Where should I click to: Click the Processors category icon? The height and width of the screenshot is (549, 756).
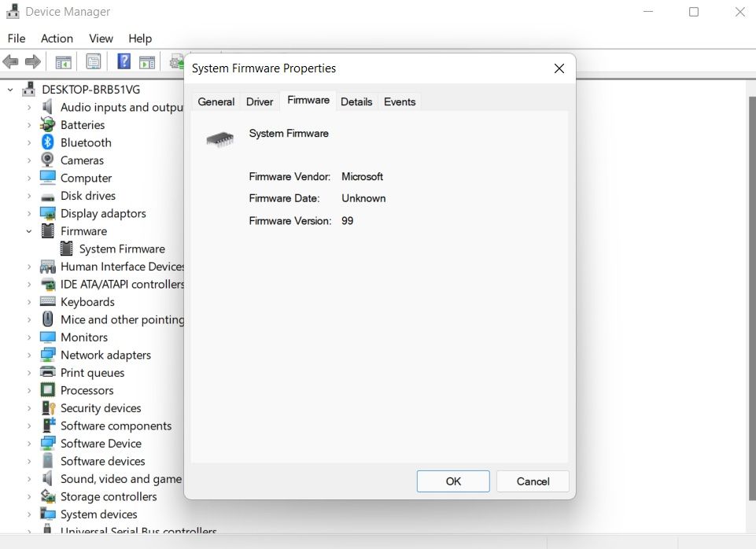48,390
